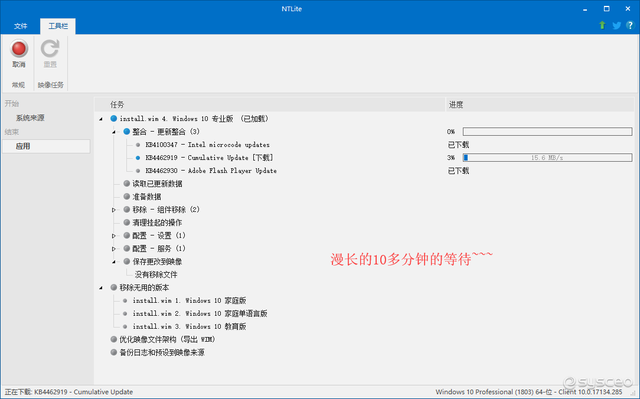
Task: Click the grey dot beside 清理挂起的操作
Action: 127,222
